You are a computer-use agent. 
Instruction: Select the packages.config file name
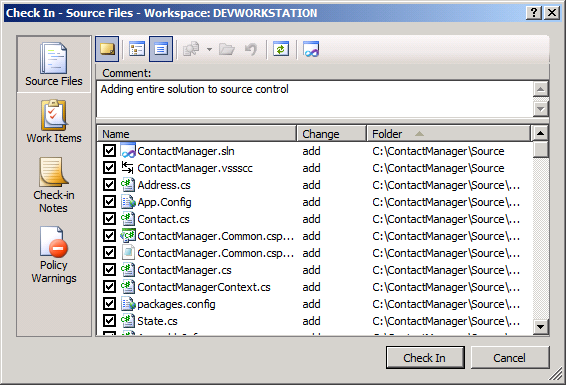coord(176,303)
